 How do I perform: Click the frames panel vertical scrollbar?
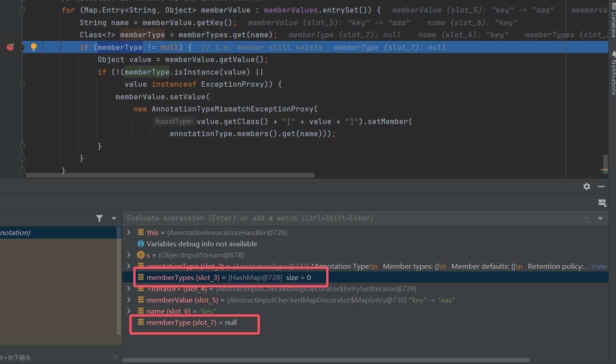coord(119,280)
